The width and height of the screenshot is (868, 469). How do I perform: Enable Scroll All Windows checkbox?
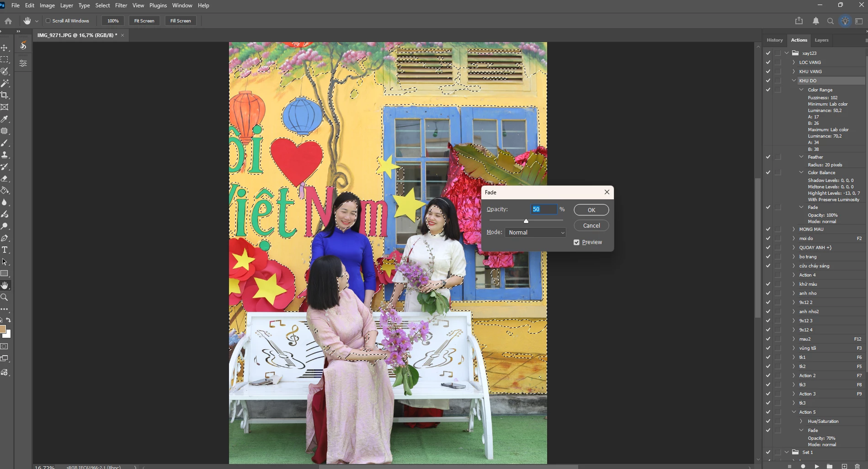[48, 21]
